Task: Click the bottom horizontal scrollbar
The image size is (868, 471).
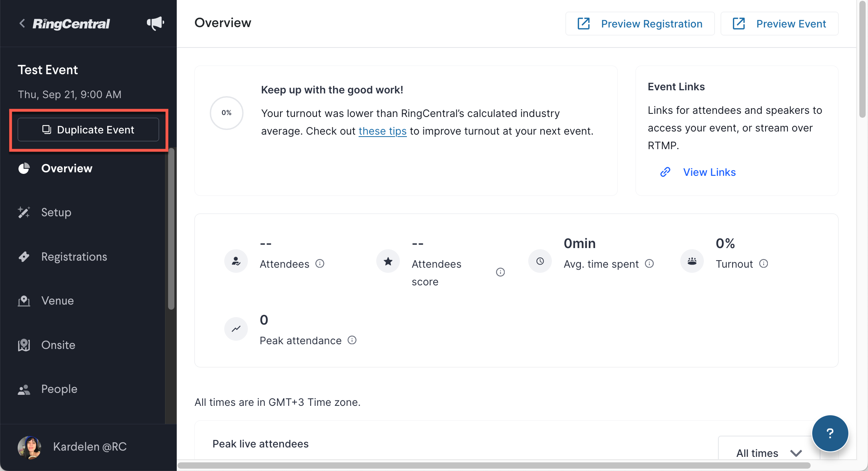Action: tap(494, 466)
